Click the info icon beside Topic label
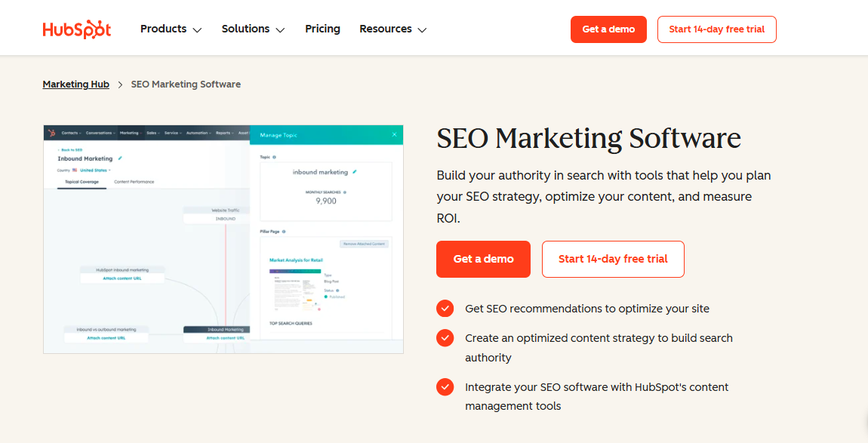868x443 pixels. coord(275,157)
